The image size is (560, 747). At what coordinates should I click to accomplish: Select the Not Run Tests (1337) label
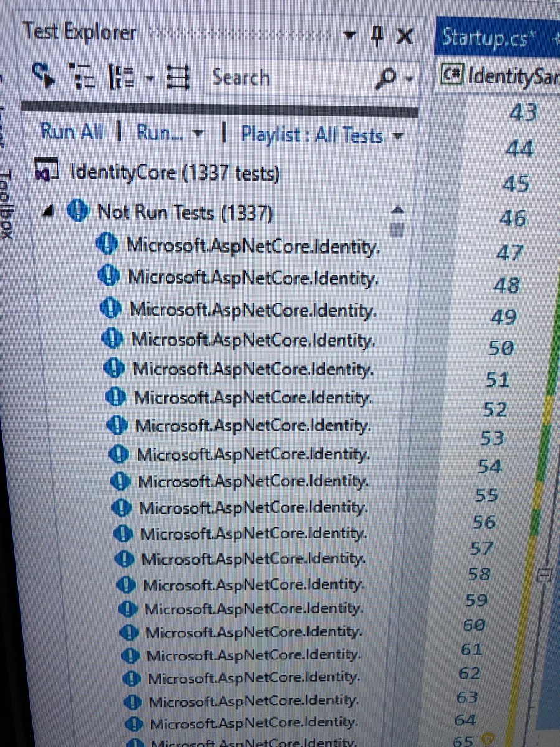pos(185,214)
